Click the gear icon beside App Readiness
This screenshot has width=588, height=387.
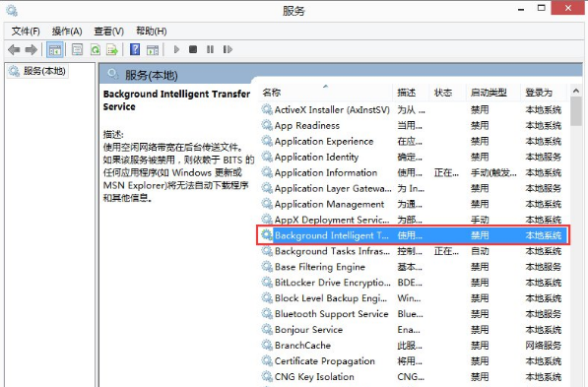pyautogui.click(x=267, y=125)
